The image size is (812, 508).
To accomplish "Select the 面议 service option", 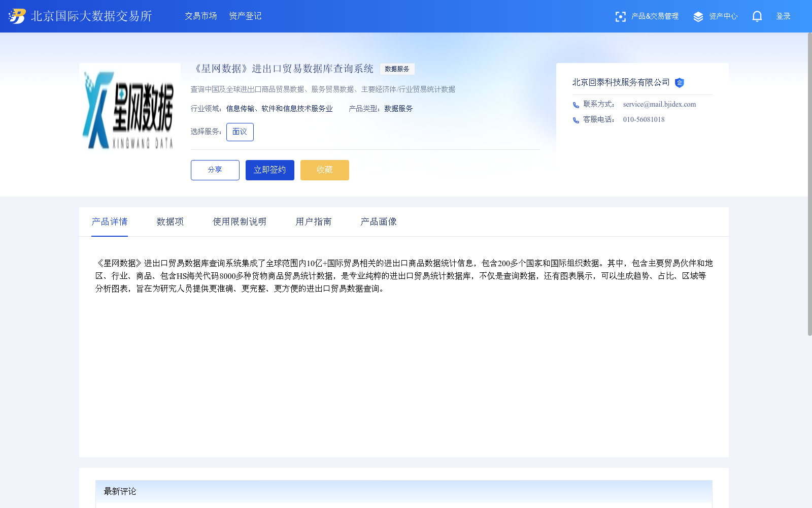I will 240,132.
